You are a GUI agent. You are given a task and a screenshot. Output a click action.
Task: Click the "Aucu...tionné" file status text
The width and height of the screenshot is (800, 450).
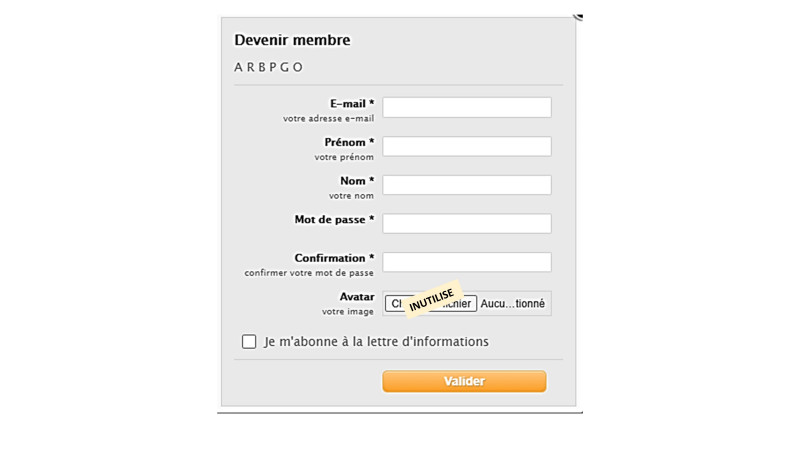[513, 303]
